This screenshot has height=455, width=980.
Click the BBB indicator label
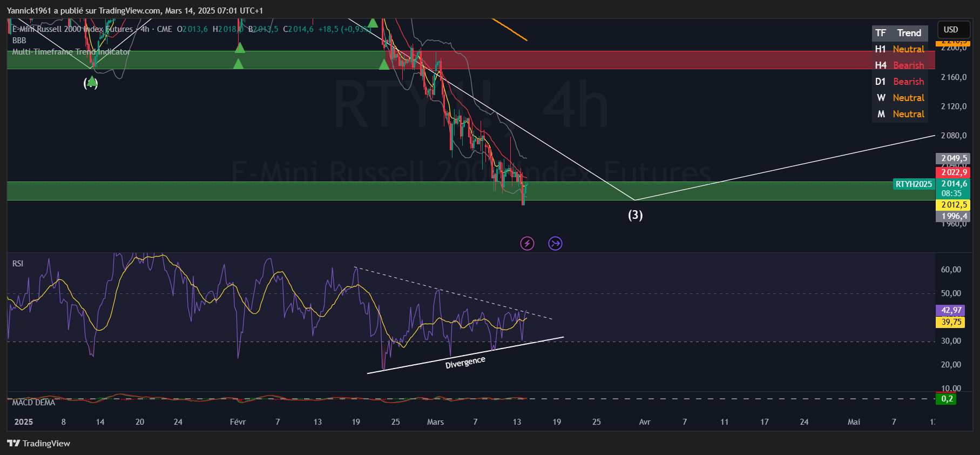click(x=19, y=41)
